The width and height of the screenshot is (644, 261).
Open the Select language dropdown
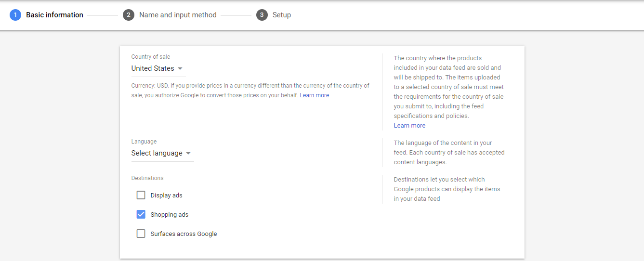tap(157, 153)
